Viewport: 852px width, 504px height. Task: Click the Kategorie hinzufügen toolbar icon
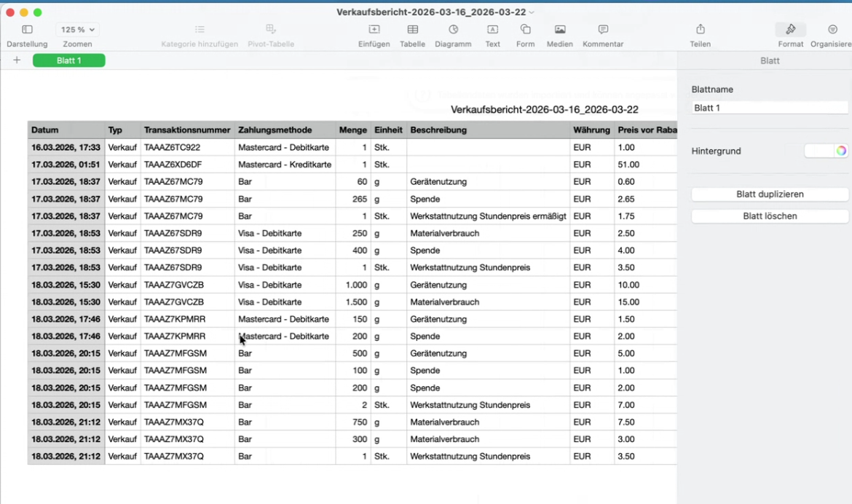[200, 29]
